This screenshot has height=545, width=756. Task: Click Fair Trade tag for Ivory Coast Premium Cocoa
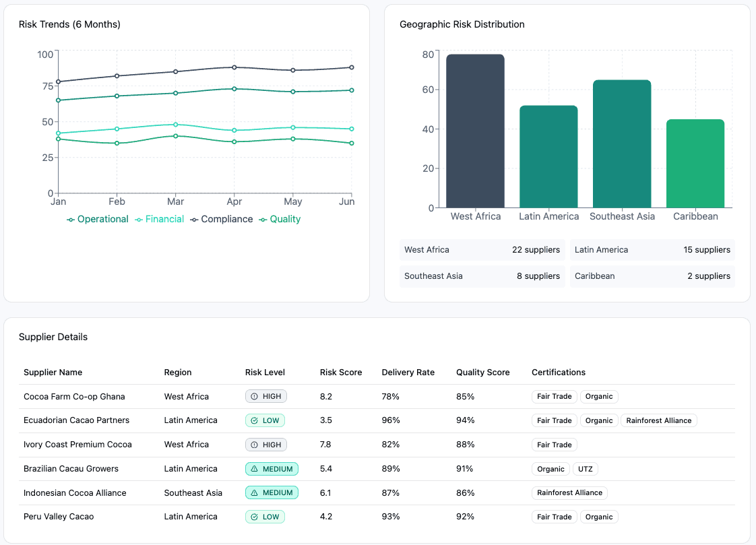click(x=555, y=445)
